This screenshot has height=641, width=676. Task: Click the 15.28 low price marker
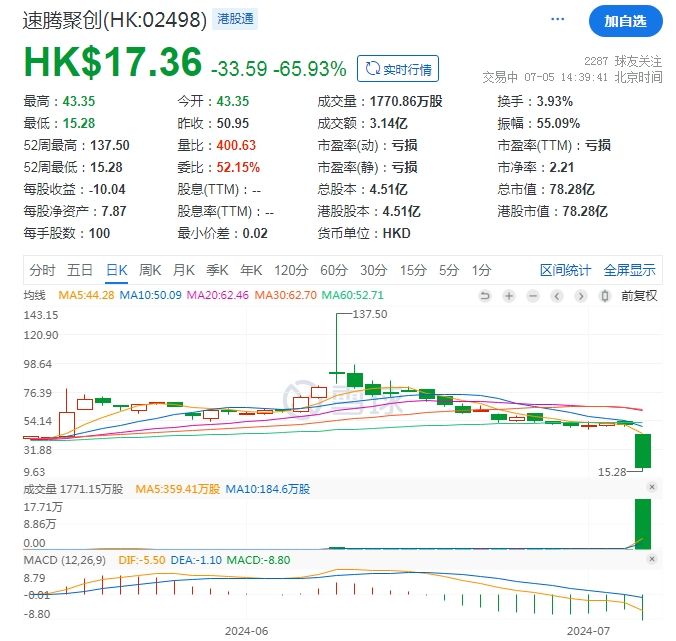612,472
